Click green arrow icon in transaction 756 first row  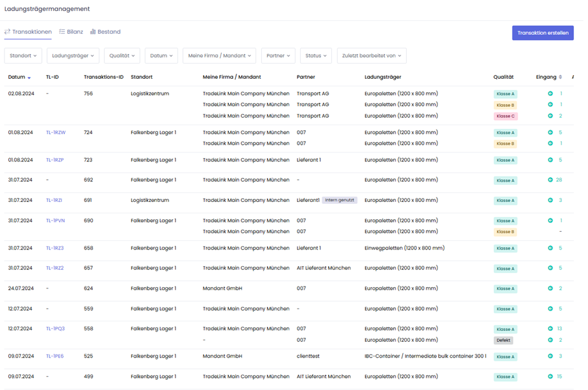(550, 94)
